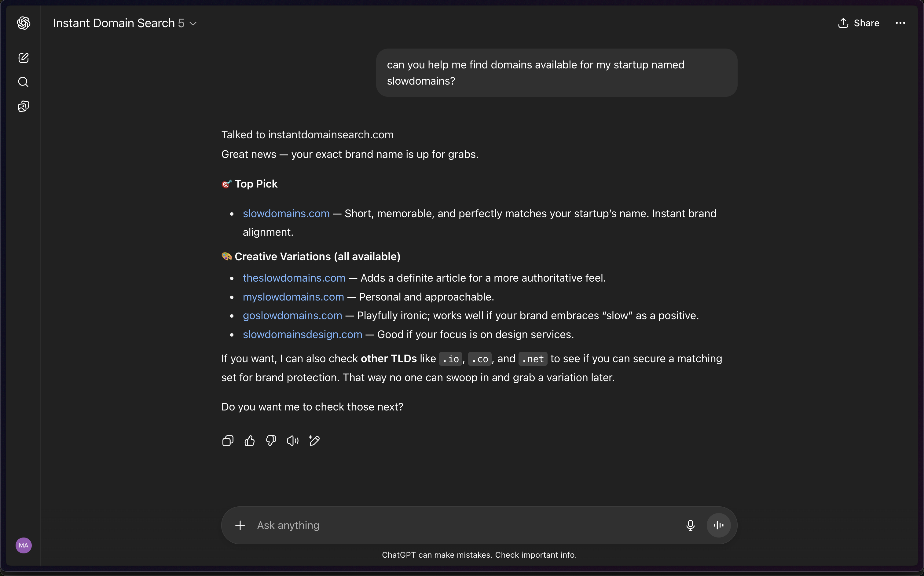Give thumbs down to the response

tap(271, 441)
